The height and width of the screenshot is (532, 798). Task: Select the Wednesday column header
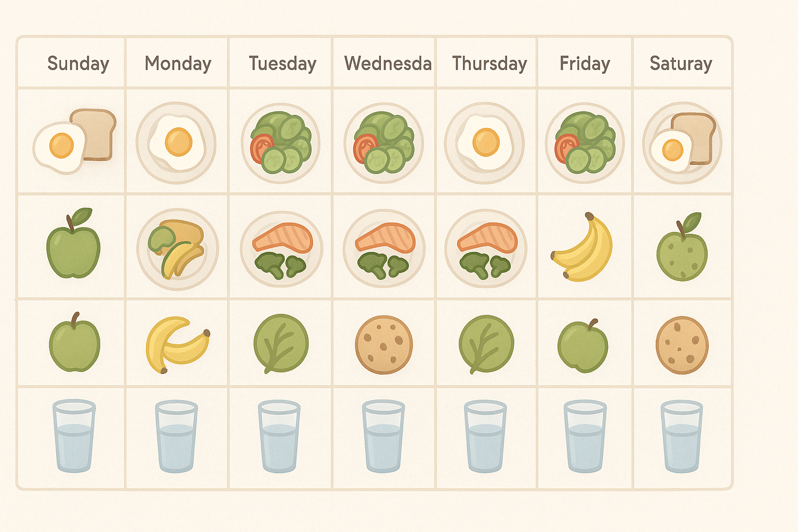pyautogui.click(x=388, y=63)
